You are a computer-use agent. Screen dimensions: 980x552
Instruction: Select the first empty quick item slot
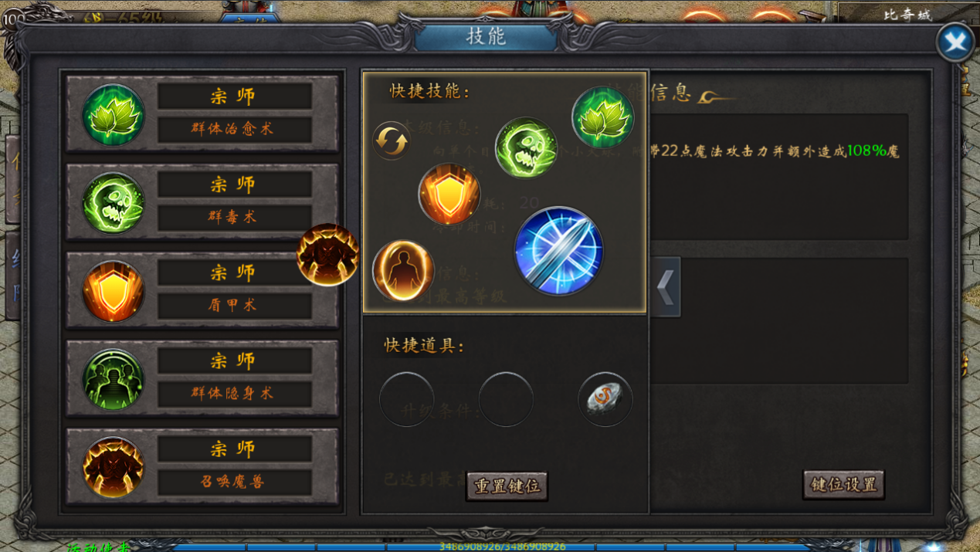tap(406, 399)
